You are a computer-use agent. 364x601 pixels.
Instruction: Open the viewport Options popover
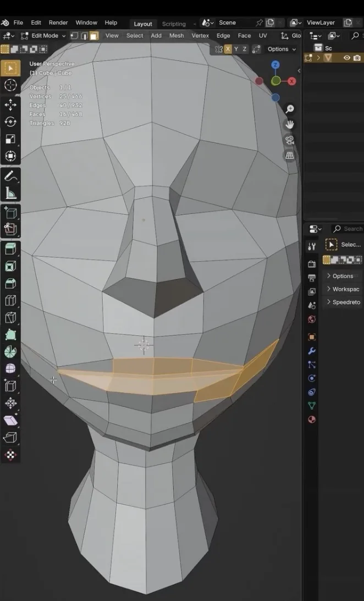point(282,49)
